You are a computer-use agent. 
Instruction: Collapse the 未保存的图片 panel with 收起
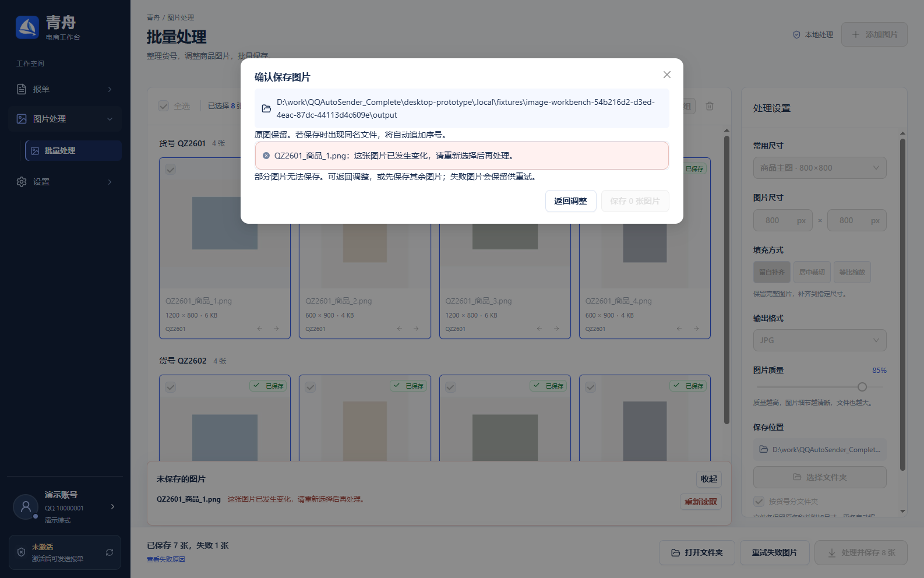(x=709, y=479)
